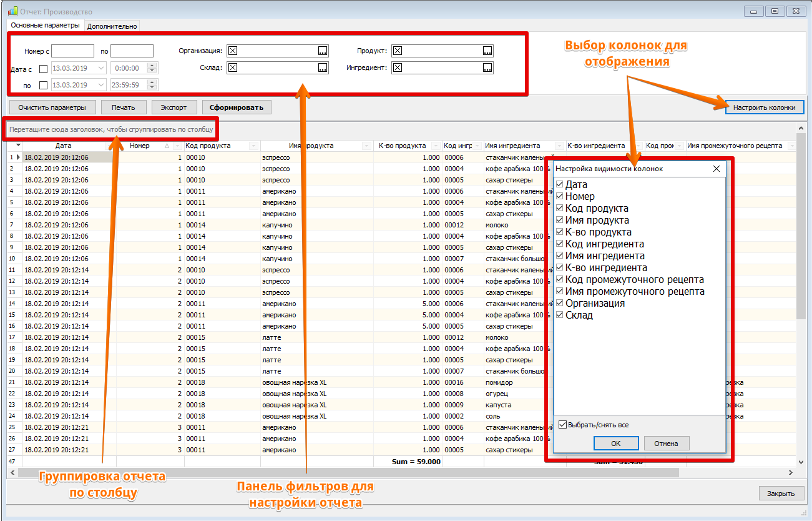Open Продукт selection with ellipsis button
This screenshot has width=812, height=521.
[487, 51]
